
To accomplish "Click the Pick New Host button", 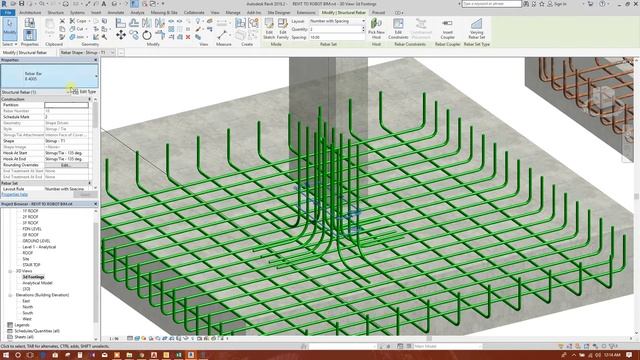I will point(376,29).
